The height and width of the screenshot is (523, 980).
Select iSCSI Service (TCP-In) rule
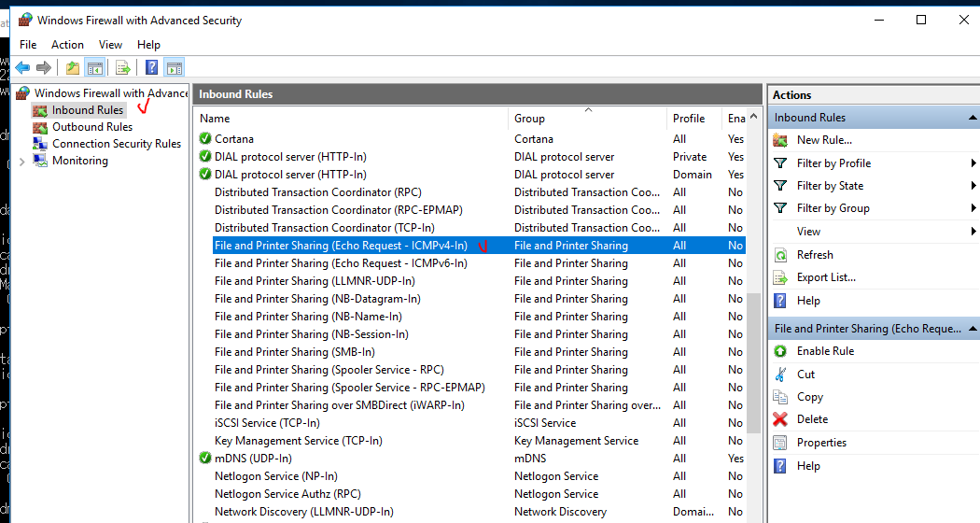click(x=268, y=423)
